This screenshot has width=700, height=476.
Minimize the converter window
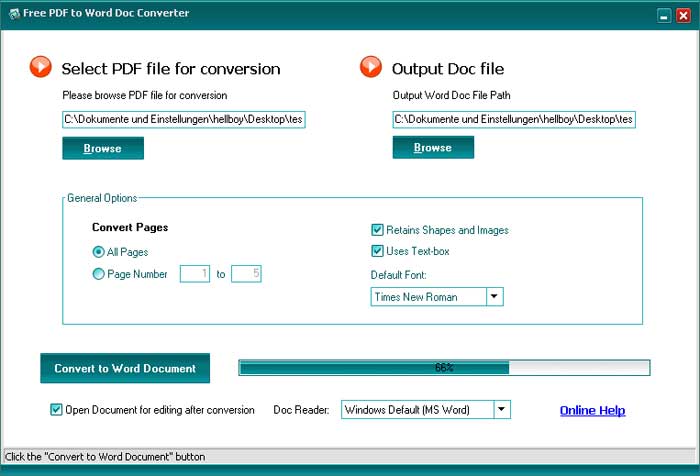664,16
